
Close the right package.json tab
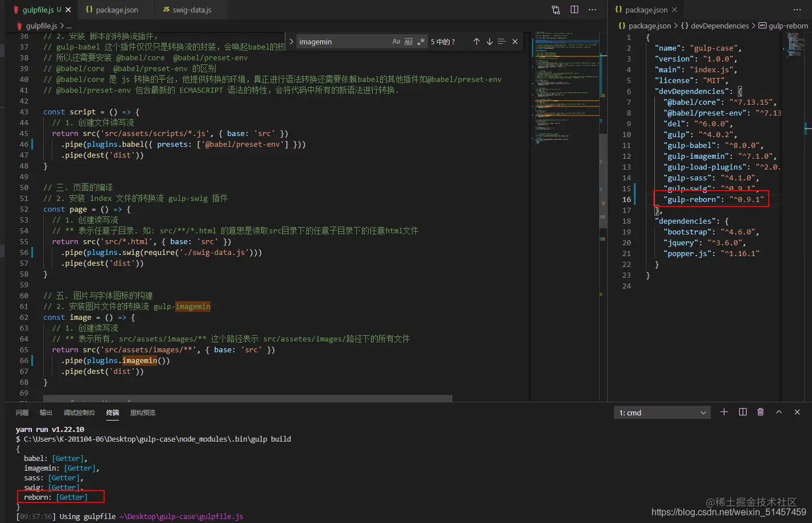(x=674, y=10)
